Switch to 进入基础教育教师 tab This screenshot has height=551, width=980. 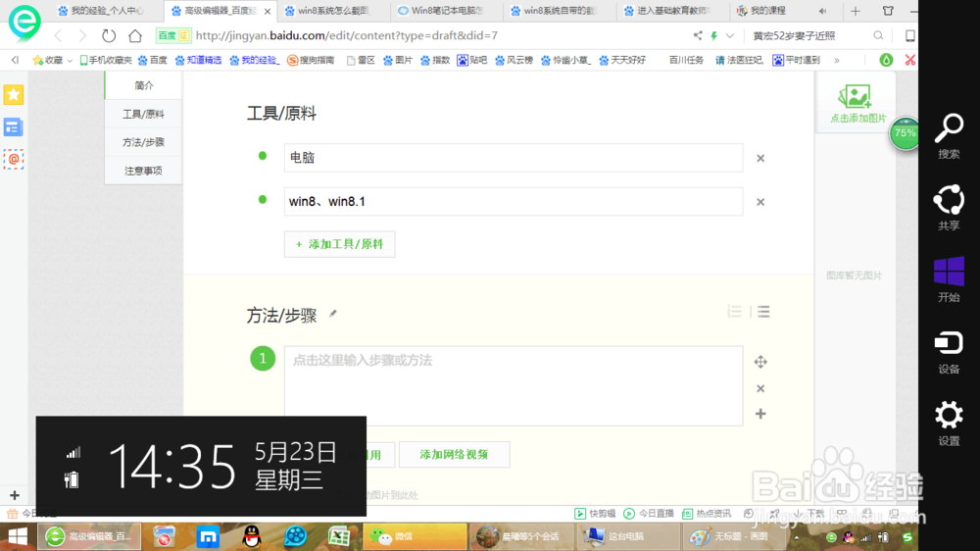672,11
